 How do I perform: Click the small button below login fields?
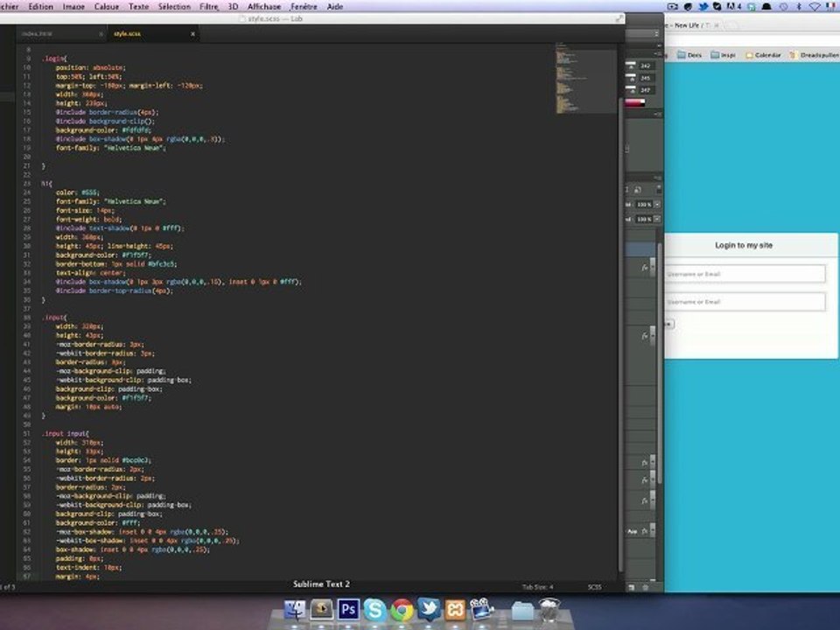tap(668, 324)
